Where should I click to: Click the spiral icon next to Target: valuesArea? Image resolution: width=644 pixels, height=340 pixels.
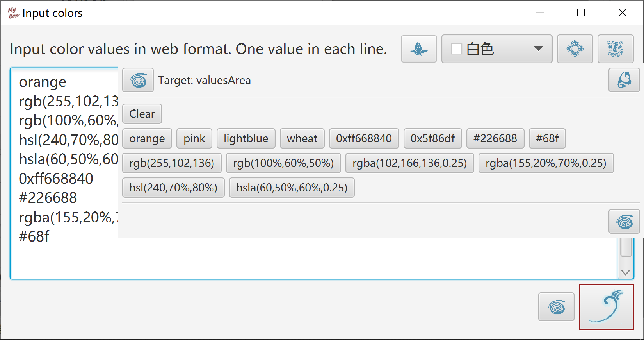[138, 80]
